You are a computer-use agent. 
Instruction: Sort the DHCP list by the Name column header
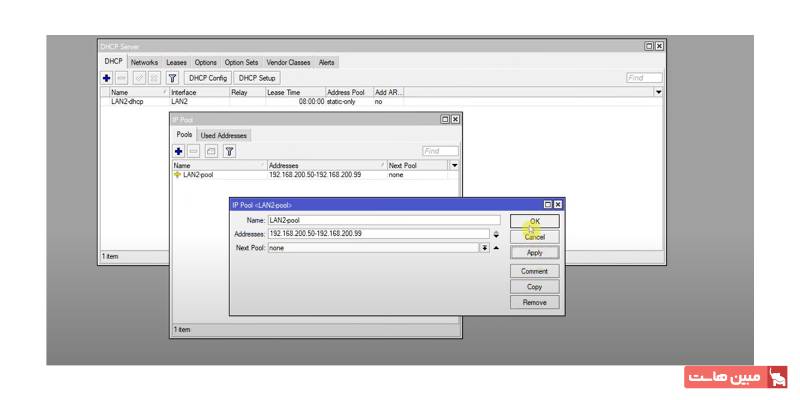(x=139, y=92)
